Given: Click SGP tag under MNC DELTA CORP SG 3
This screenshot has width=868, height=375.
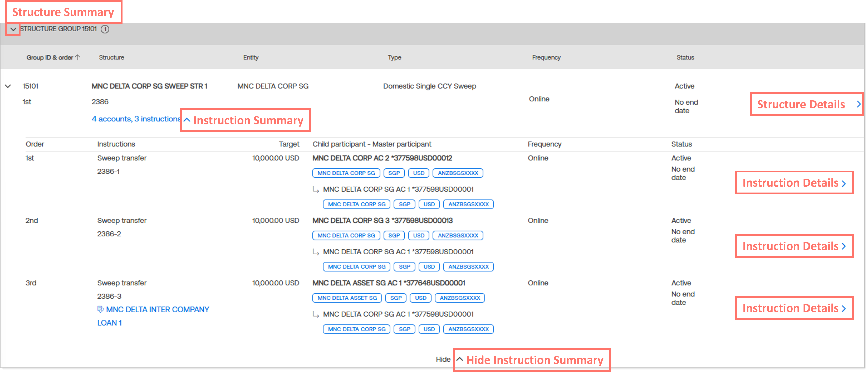Looking at the screenshot, I should pos(394,236).
